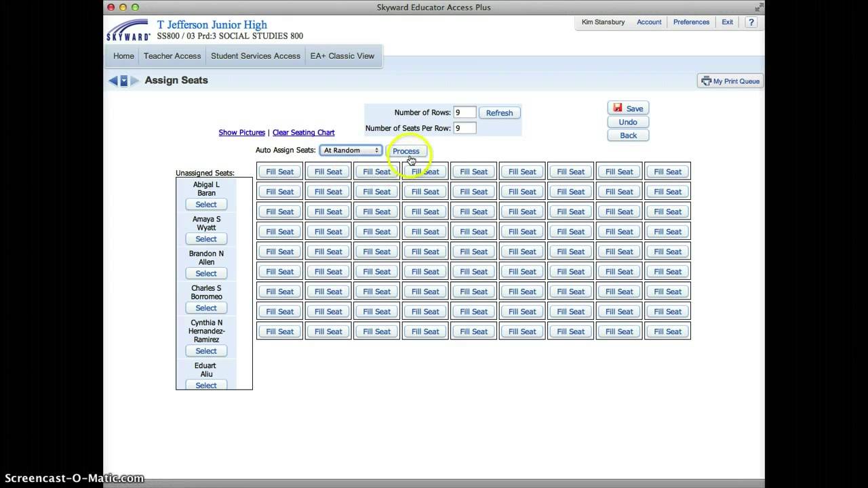The height and width of the screenshot is (488, 868).
Task: Click the macOS fullscreen toggle icon
Action: point(758,7)
